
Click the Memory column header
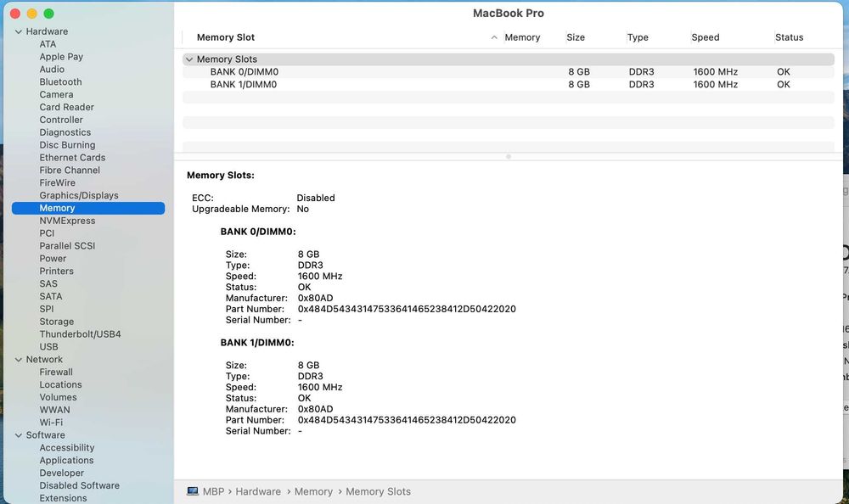522,37
